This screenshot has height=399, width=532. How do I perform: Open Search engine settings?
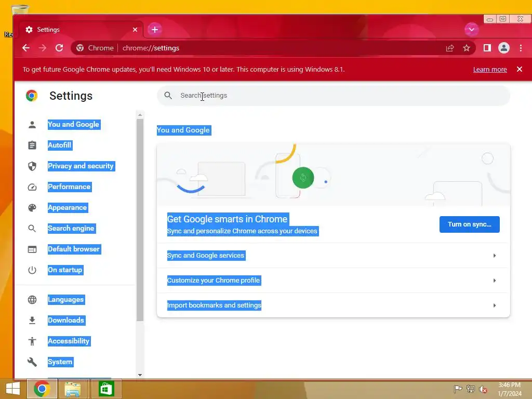(71, 229)
